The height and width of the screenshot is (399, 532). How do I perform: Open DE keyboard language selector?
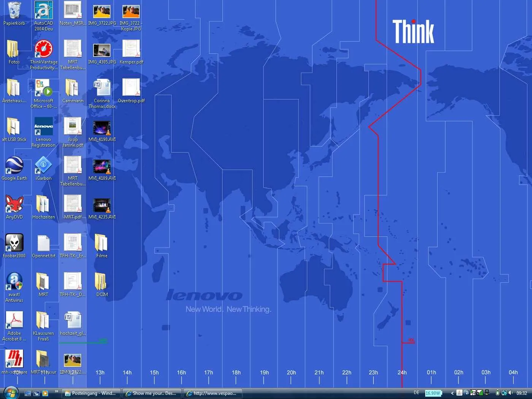[416, 393]
